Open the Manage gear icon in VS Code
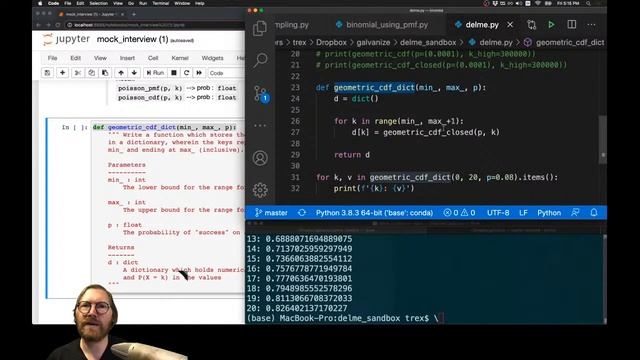Image resolution: width=640 pixels, height=360 pixels. [260, 189]
